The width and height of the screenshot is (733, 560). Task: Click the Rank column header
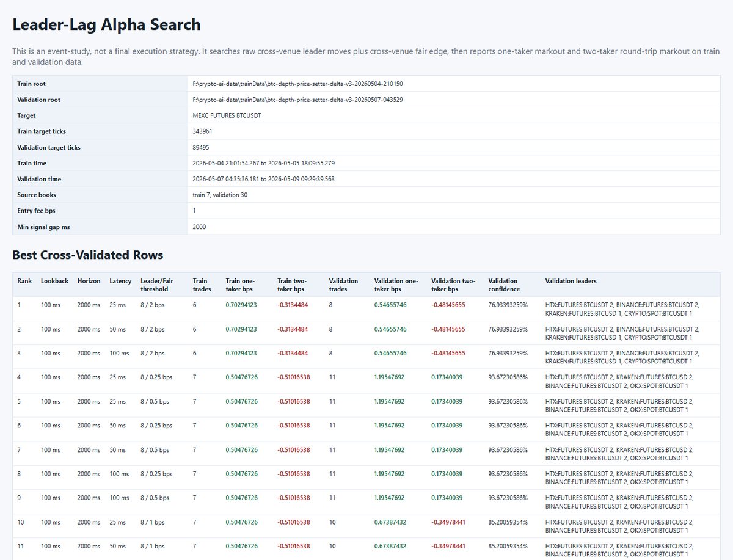[24, 281]
